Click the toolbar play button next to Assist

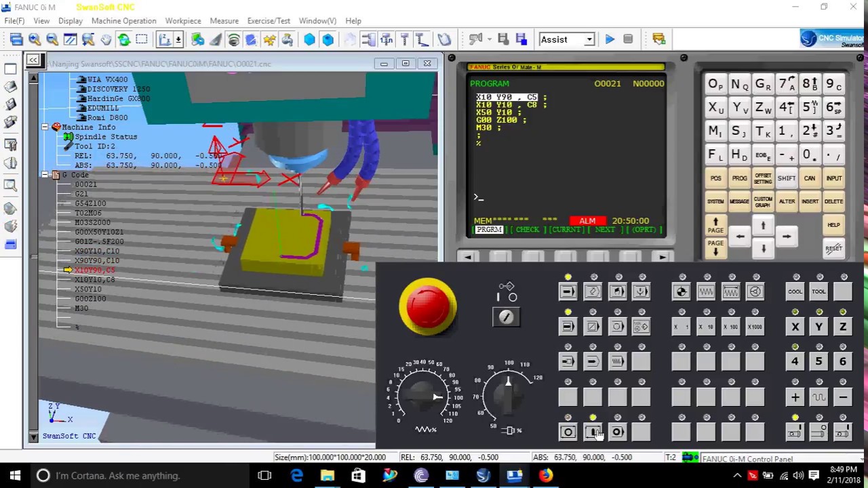coord(610,39)
